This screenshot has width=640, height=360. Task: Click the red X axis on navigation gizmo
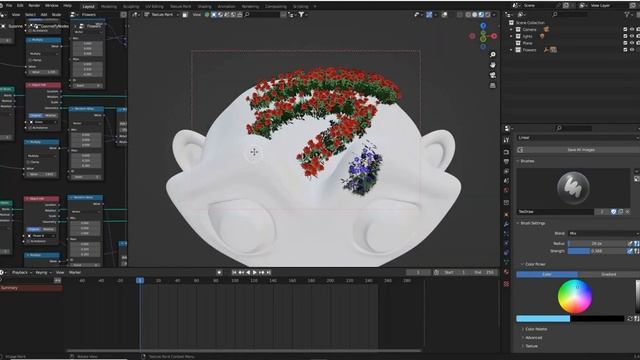point(494,36)
